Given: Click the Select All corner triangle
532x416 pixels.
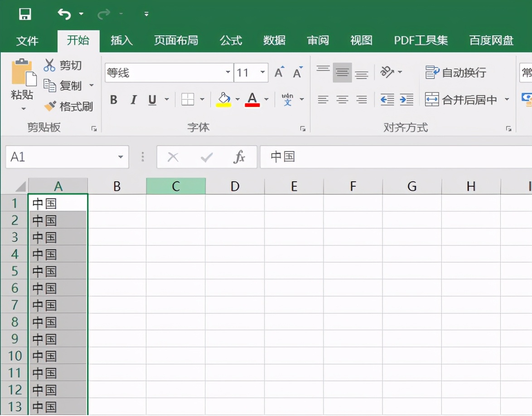Looking at the screenshot, I should [x=20, y=187].
